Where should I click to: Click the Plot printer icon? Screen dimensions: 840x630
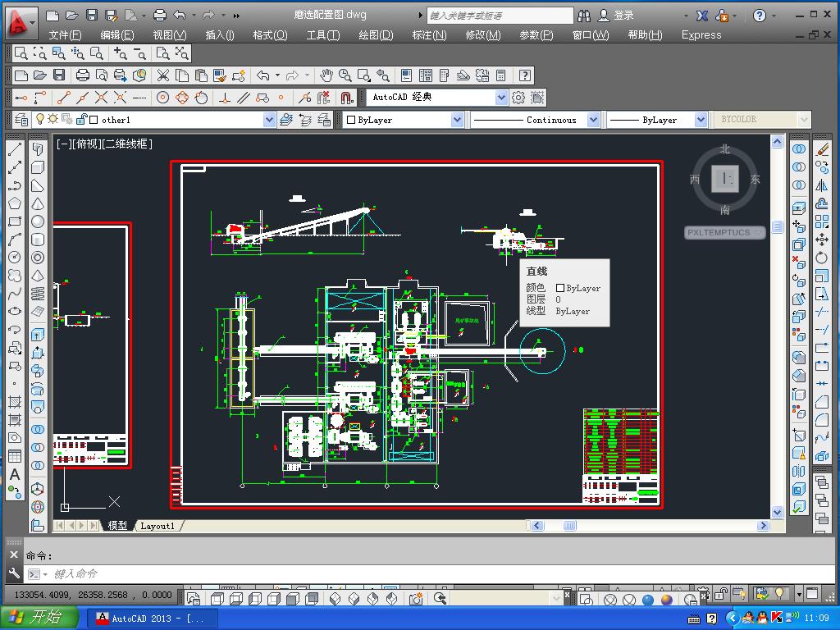pyautogui.click(x=83, y=75)
